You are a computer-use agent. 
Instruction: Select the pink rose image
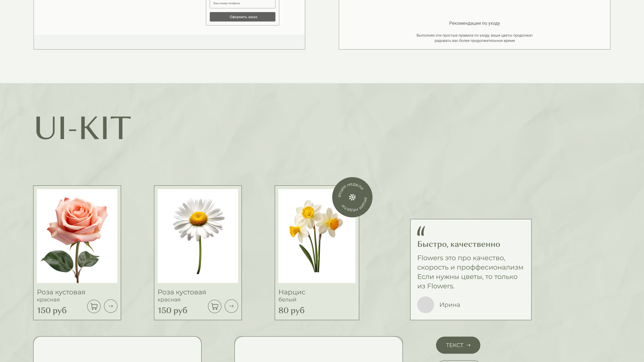pos(77,236)
